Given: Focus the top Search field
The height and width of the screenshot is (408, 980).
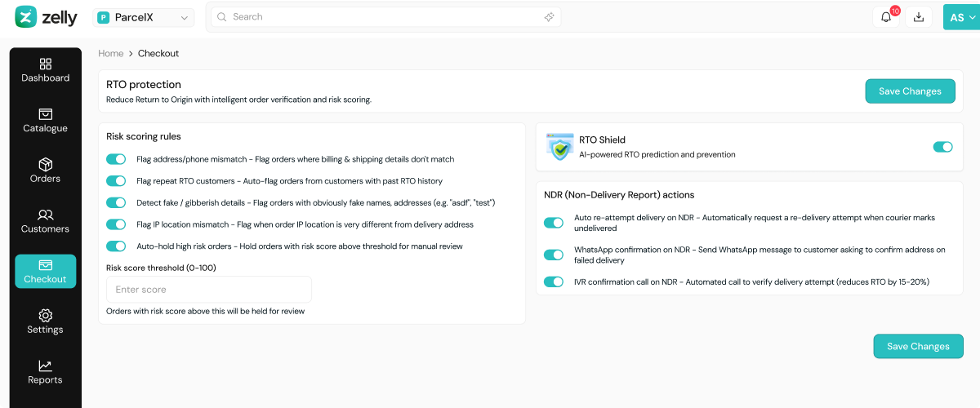Looking at the screenshot, I should point(385,17).
